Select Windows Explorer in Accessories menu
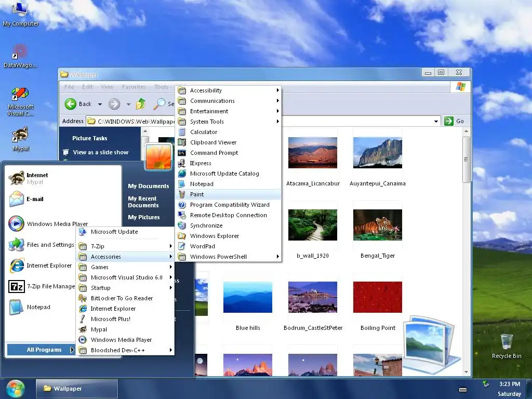Image resolution: width=532 pixels, height=399 pixels. [x=229, y=236]
